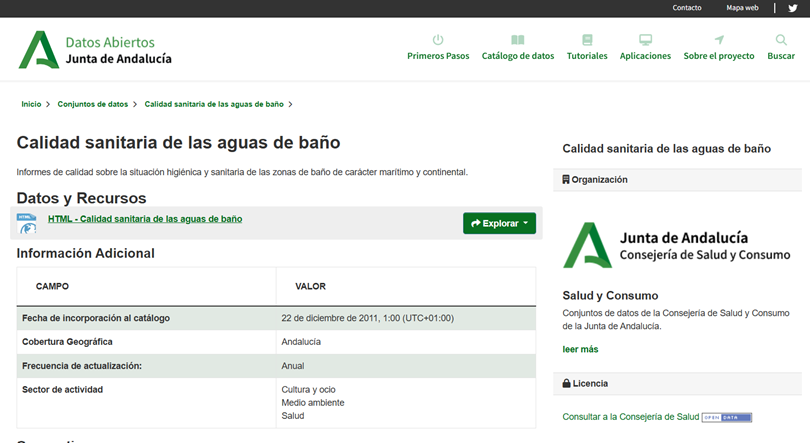The width and height of the screenshot is (810, 443).
Task: Open Catálogo de datos menu item
Action: click(x=518, y=56)
